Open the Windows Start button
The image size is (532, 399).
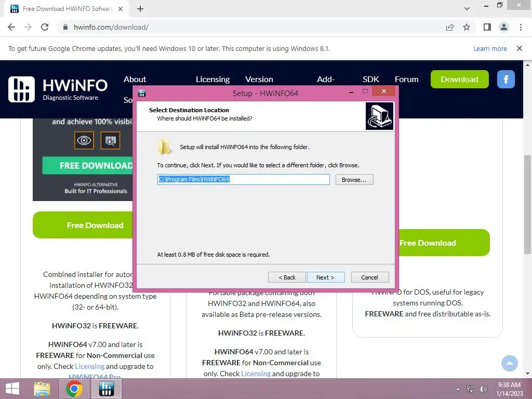pyautogui.click(x=12, y=389)
